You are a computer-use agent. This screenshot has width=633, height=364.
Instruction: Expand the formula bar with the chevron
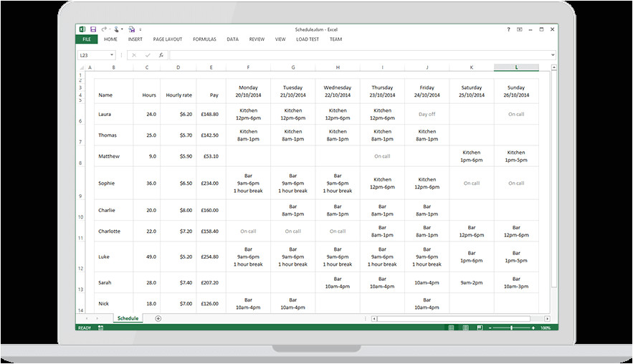552,55
